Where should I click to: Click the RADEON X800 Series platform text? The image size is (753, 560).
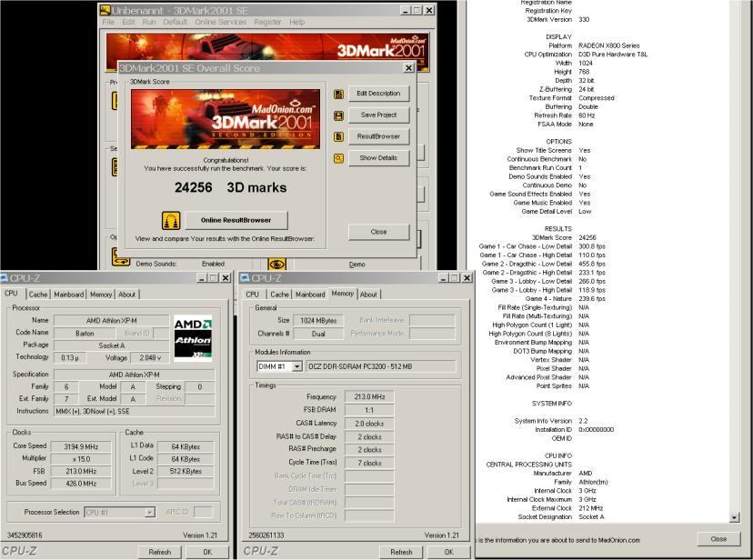pos(609,45)
